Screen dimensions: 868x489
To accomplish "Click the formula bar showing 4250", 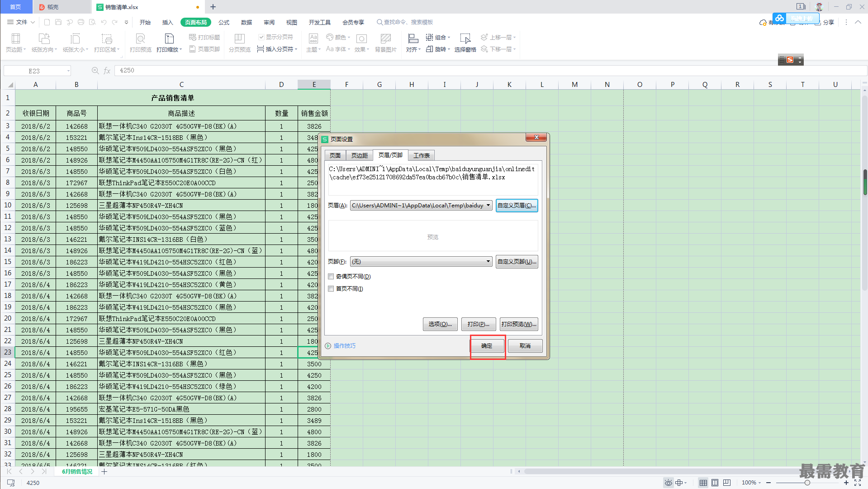I will [x=490, y=71].
